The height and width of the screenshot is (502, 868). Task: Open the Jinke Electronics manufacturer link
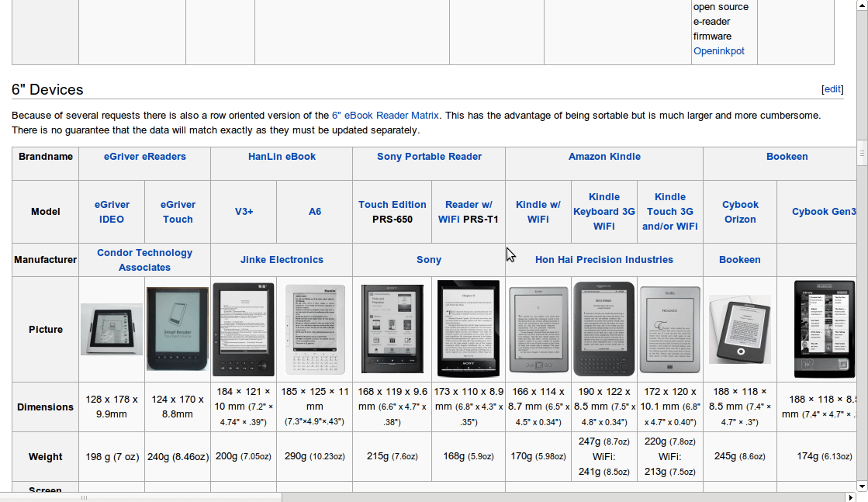pos(282,260)
